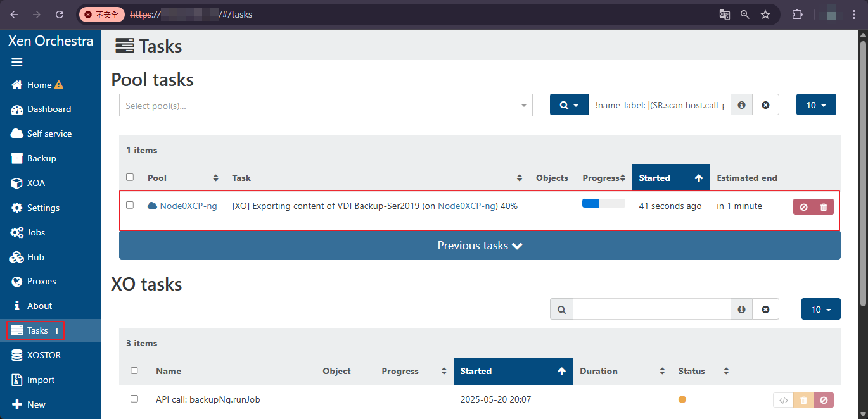Sort Pool tasks by Pool column
Viewport: 868px width, 419px height.
coord(183,178)
